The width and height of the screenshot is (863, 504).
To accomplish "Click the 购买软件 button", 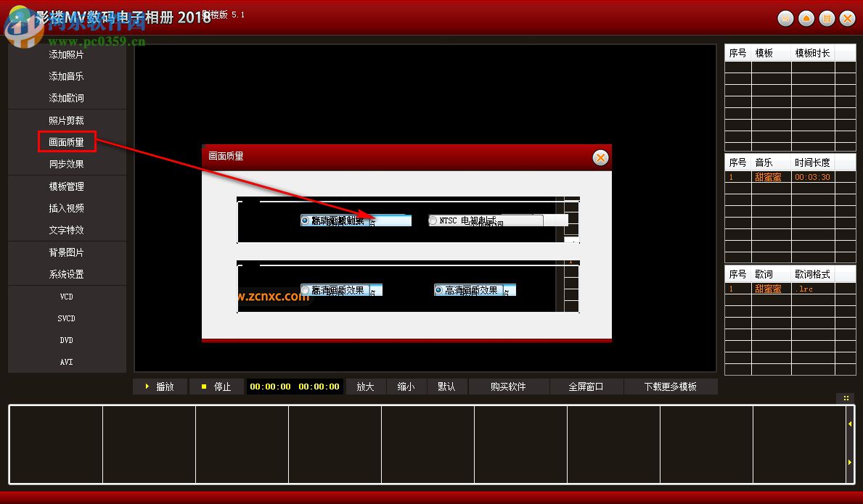I will pos(509,387).
